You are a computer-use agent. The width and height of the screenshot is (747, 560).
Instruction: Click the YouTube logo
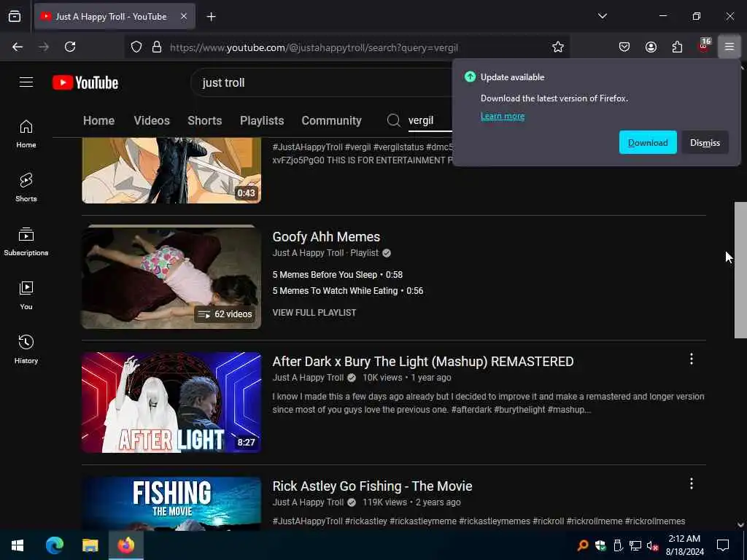coord(85,82)
